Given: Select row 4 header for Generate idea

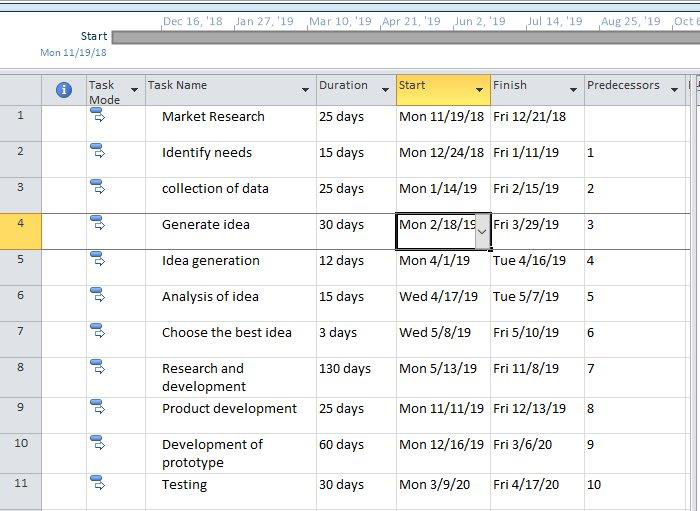Looking at the screenshot, I should coord(21,231).
